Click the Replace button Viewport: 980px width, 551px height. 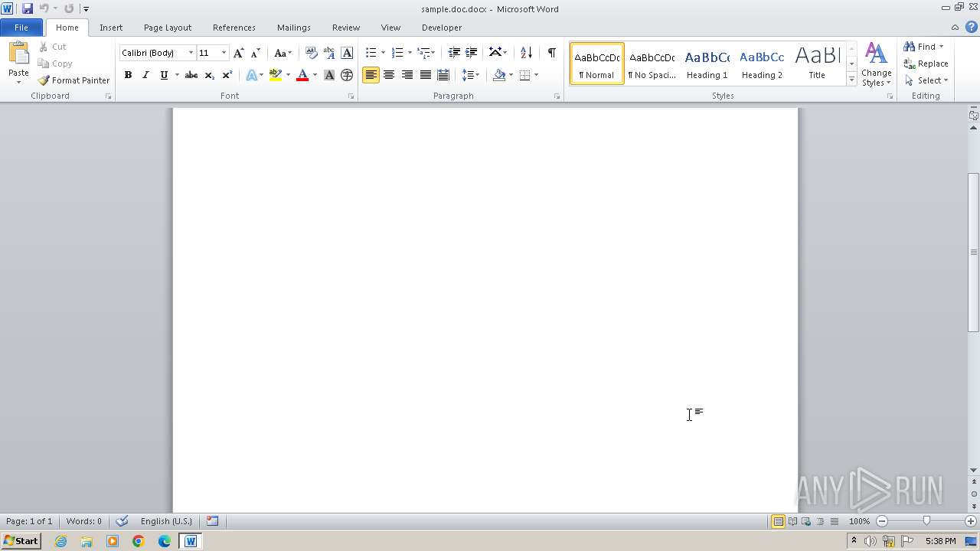click(x=926, y=64)
